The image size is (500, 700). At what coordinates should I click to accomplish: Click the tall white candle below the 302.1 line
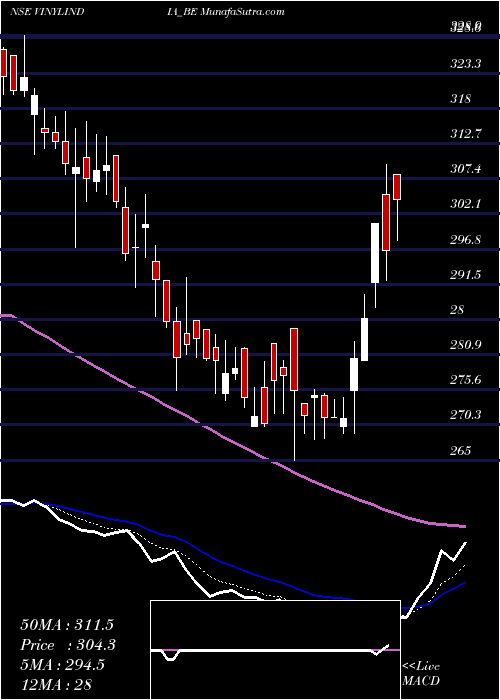coord(375,253)
